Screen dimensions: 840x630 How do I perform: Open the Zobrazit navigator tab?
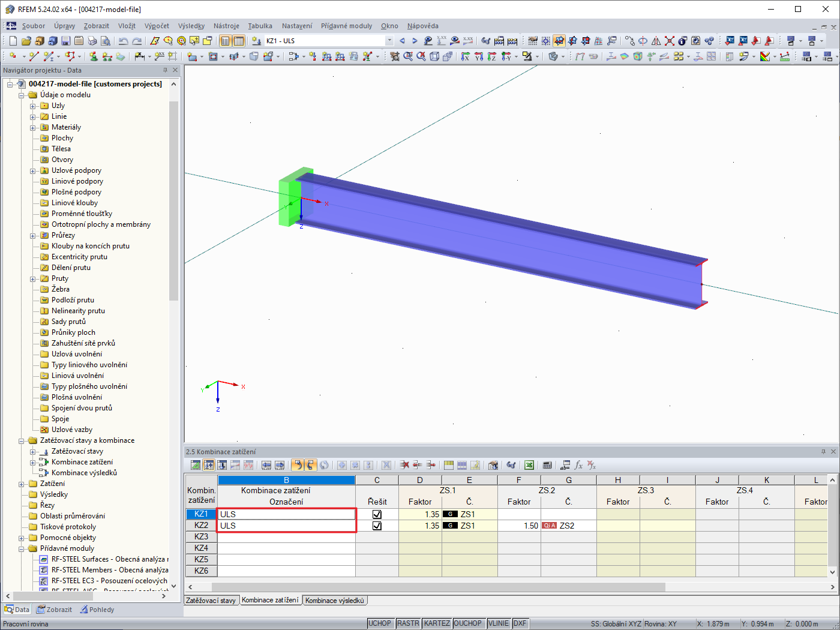[x=54, y=610]
